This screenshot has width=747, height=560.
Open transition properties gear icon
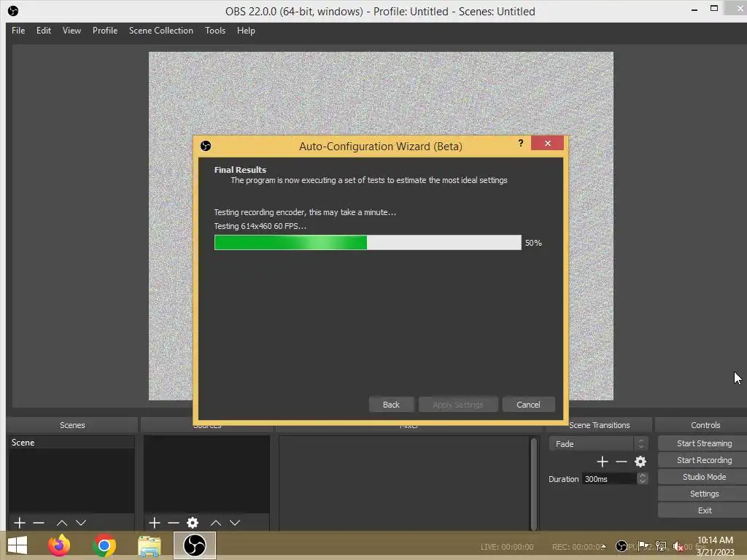pyautogui.click(x=640, y=462)
